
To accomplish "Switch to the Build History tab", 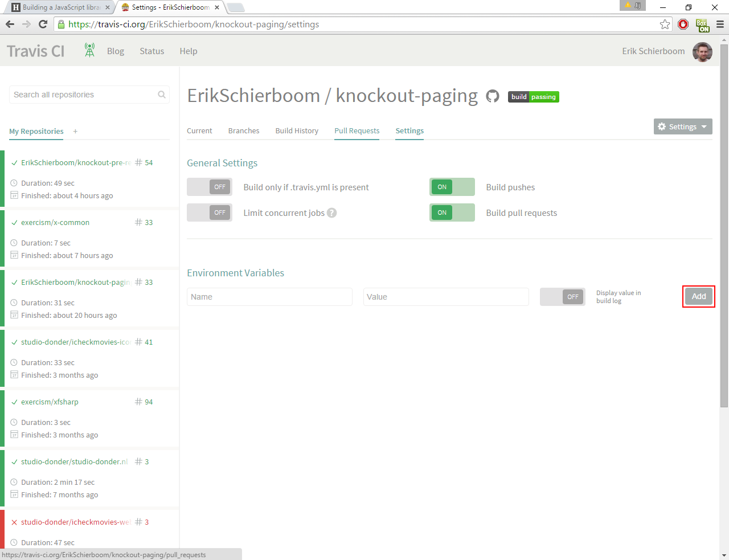I will (x=297, y=131).
